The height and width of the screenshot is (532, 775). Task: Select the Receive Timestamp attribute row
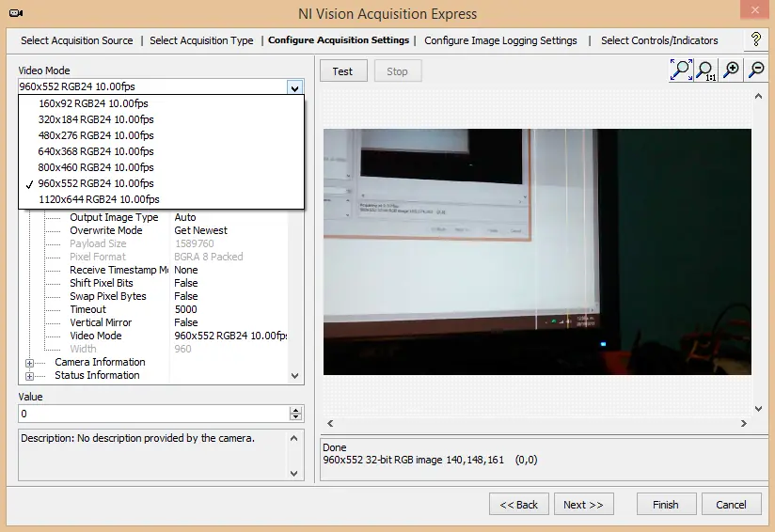119,270
